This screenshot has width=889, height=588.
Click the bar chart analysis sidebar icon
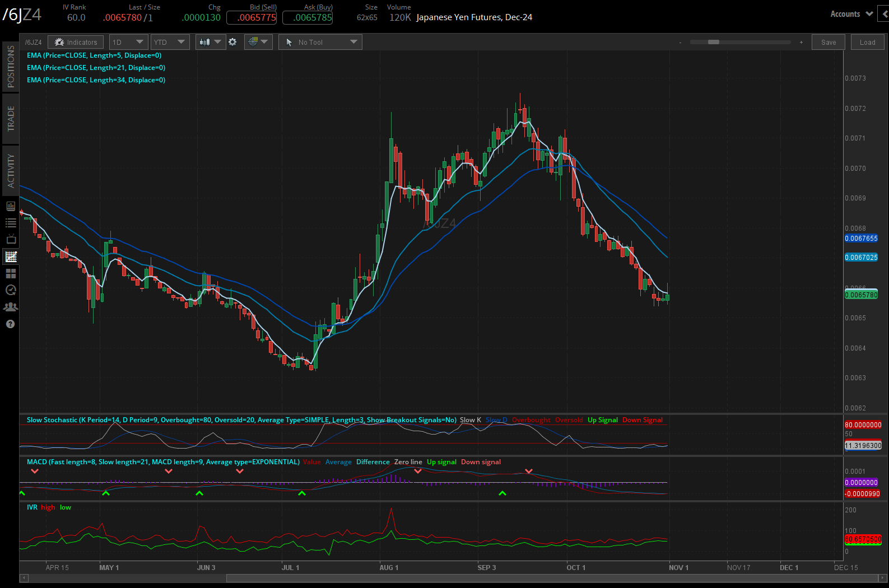tap(11, 206)
